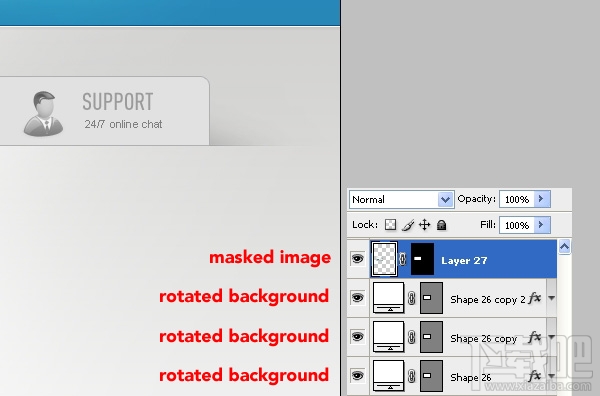Click mask link chain on Layer 27
Image resolution: width=600 pixels, height=396 pixels.
403,259
